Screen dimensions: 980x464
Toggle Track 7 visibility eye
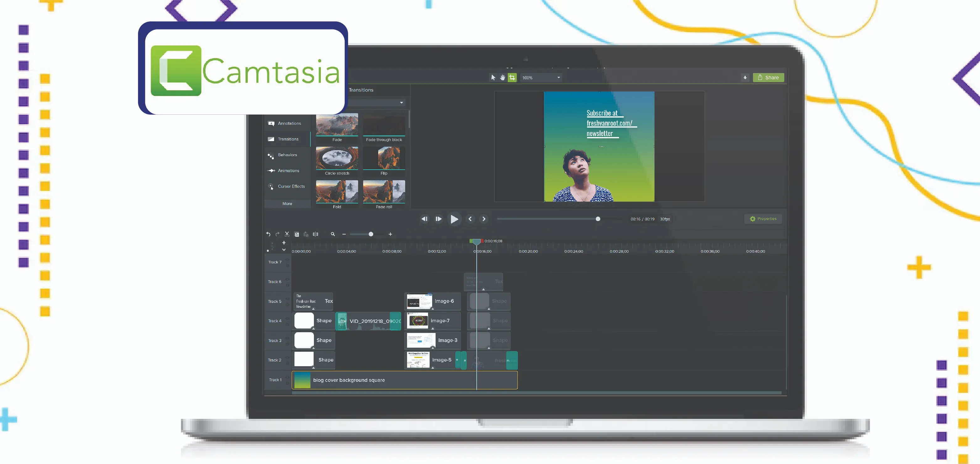point(288,259)
